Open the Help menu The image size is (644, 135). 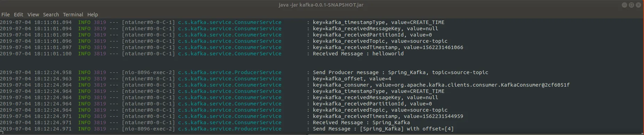pyautogui.click(x=93, y=15)
